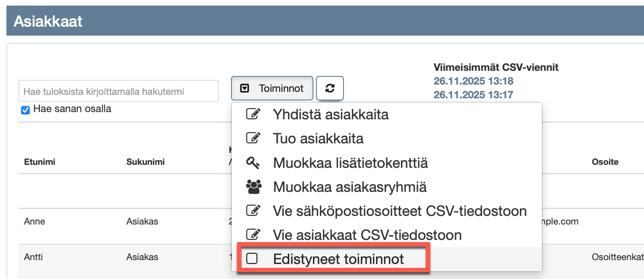The image size is (644, 279).
Task: Click the edit icon beside Vie asiakkaat
Action: (x=253, y=235)
